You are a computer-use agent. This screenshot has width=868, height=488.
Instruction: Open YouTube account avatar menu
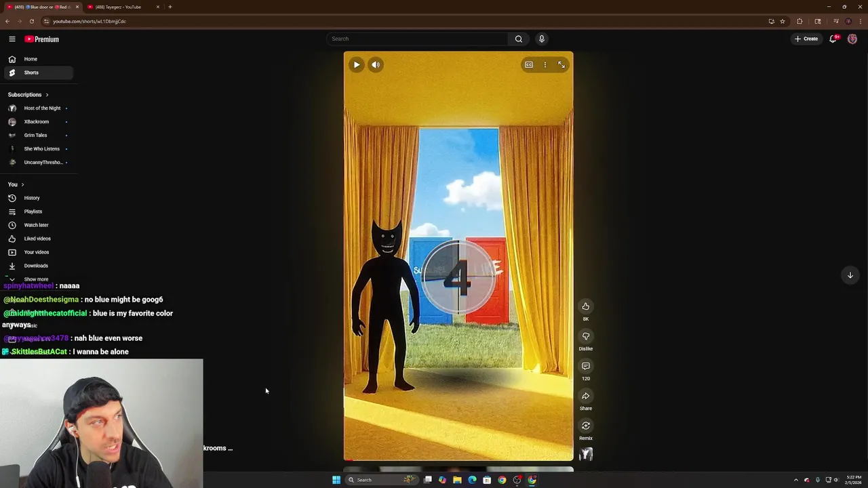(x=852, y=39)
